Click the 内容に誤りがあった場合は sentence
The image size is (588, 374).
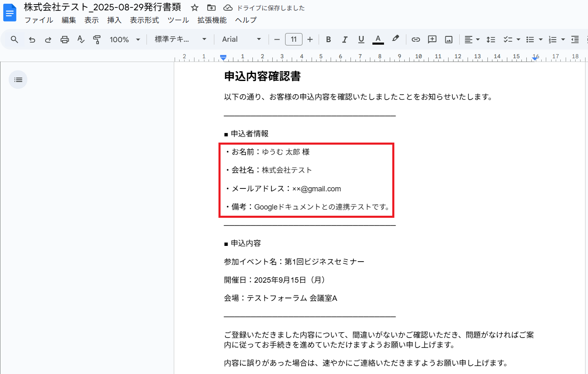366,363
